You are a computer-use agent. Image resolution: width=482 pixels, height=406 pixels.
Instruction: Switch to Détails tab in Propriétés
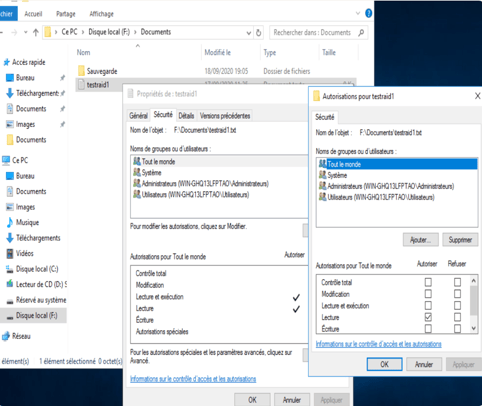point(186,116)
